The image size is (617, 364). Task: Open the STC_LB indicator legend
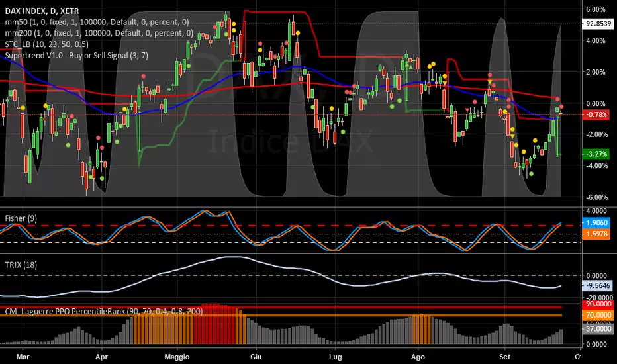pyautogui.click(x=47, y=44)
